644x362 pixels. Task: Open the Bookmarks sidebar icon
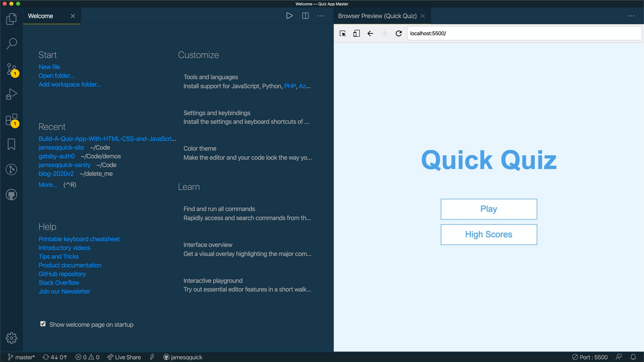tap(11, 144)
